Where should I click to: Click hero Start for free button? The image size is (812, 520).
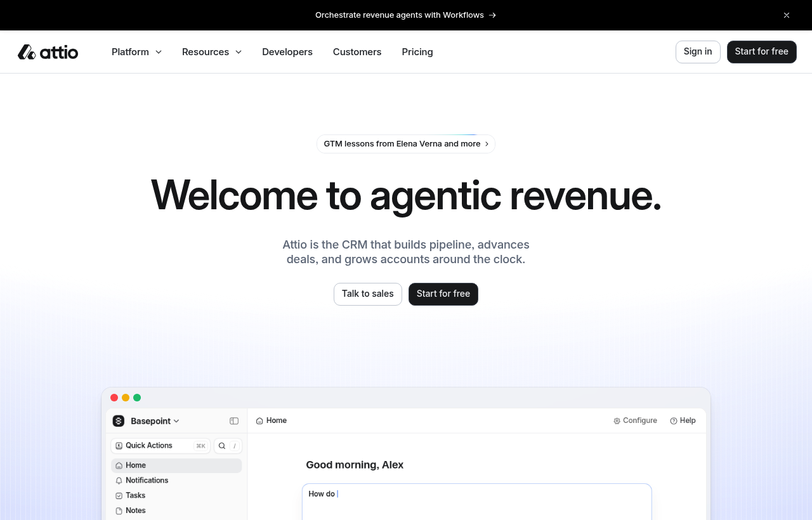tap(443, 294)
